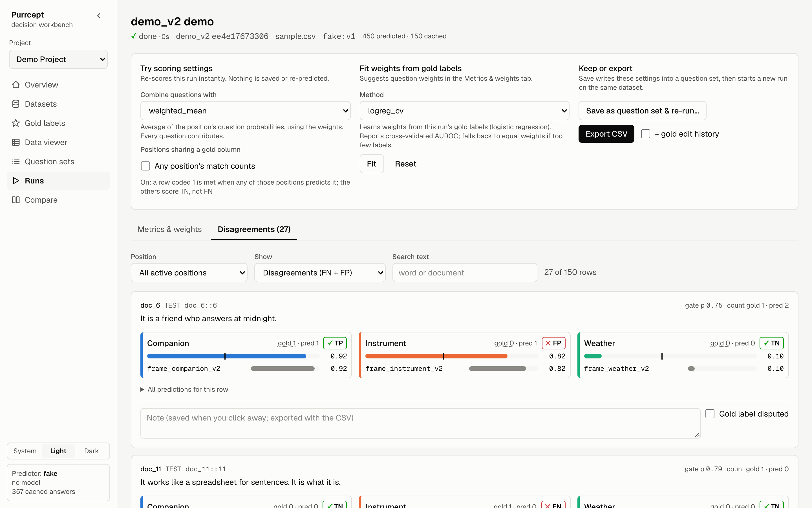Expand All predictions for this row
The width and height of the screenshot is (812, 508).
coord(184,389)
